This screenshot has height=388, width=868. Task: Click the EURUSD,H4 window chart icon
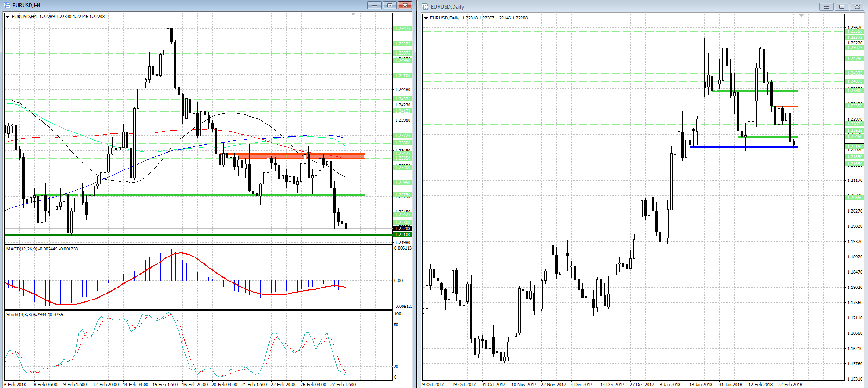point(7,6)
